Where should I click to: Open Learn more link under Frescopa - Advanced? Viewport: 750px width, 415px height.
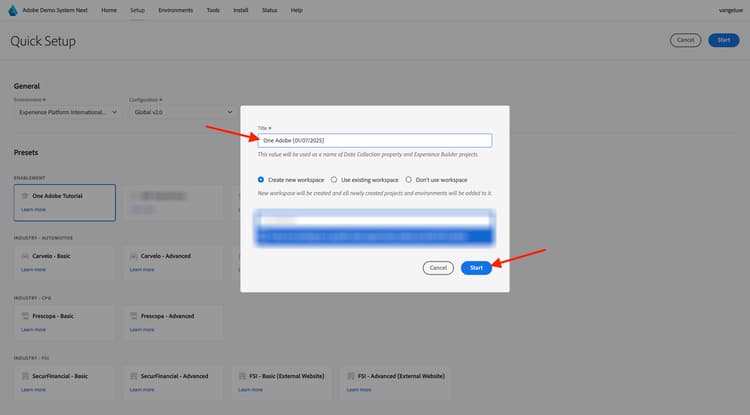(142, 329)
